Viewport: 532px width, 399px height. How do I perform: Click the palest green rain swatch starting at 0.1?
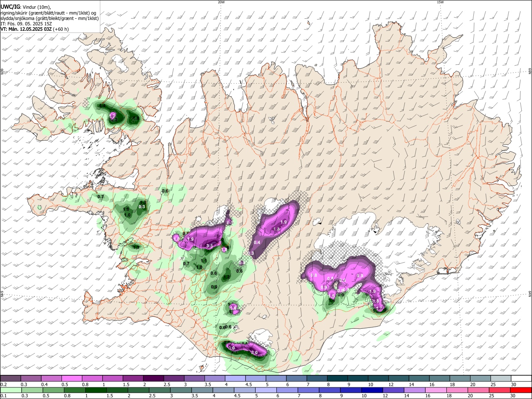pos(10,390)
